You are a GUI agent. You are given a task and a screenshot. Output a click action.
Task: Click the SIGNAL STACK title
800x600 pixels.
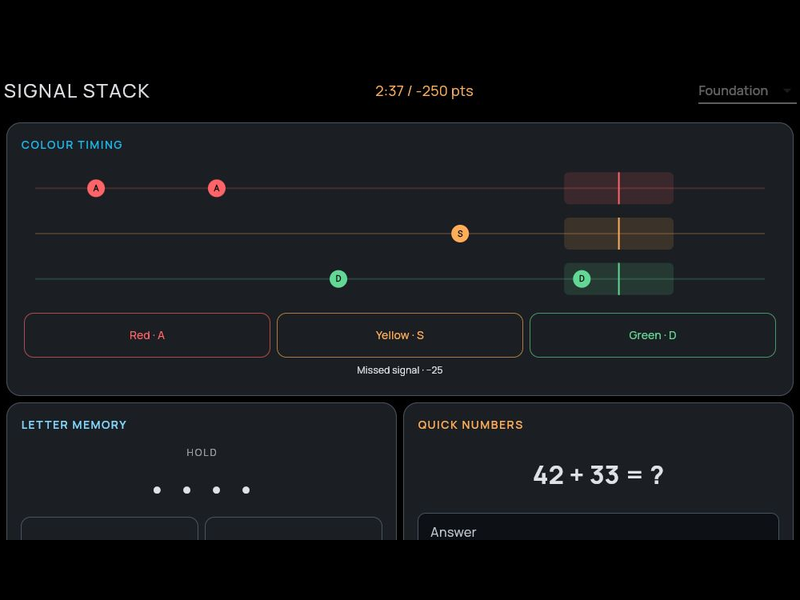click(77, 91)
